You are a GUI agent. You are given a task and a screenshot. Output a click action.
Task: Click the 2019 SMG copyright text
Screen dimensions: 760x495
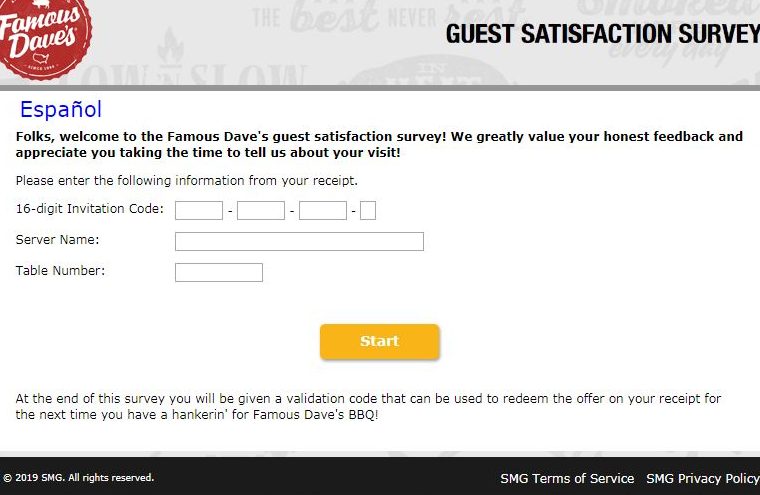coord(79,478)
